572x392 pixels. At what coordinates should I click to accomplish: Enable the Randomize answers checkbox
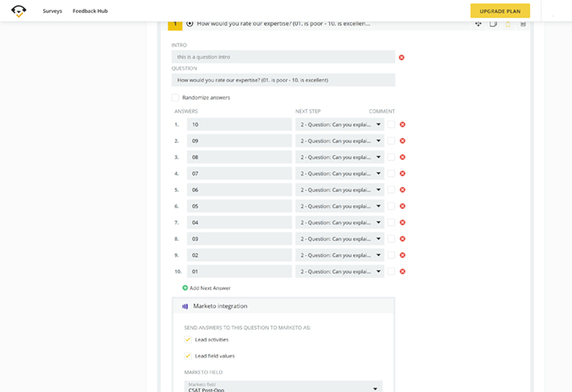(x=176, y=97)
